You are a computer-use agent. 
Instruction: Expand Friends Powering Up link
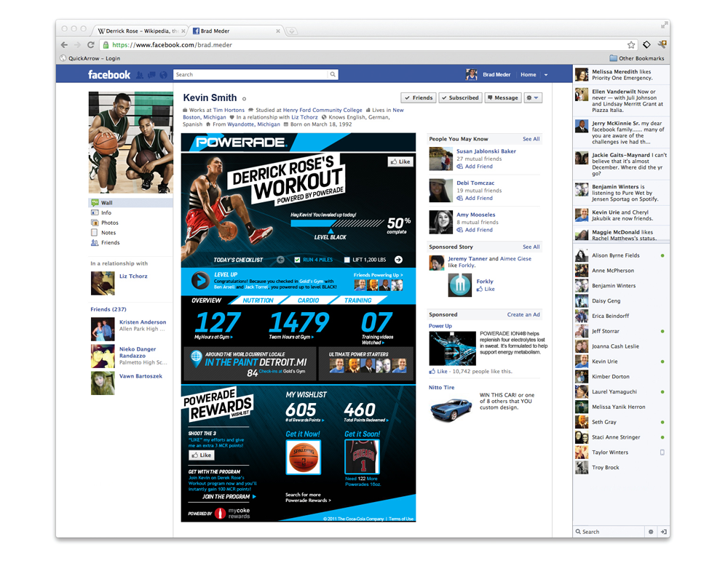click(x=378, y=275)
